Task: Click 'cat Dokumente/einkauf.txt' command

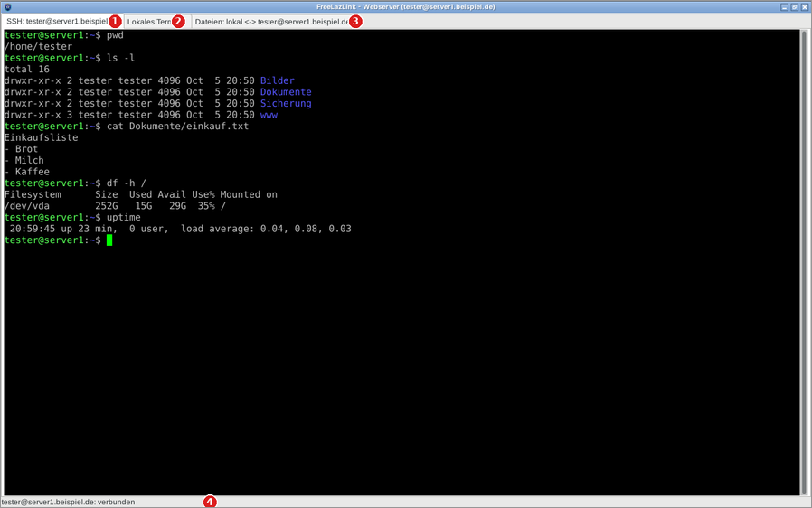Action: pyautogui.click(x=177, y=126)
